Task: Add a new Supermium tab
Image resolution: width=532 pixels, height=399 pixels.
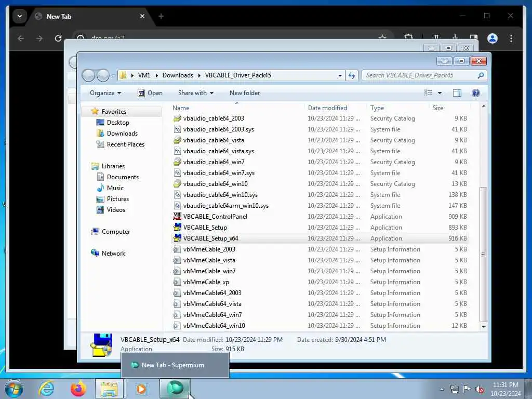Action: click(161, 16)
